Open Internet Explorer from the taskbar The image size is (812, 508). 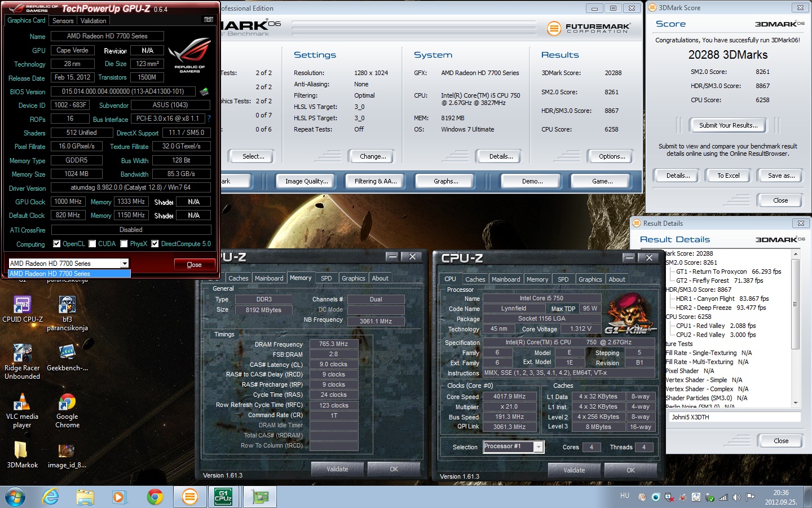[x=51, y=497]
